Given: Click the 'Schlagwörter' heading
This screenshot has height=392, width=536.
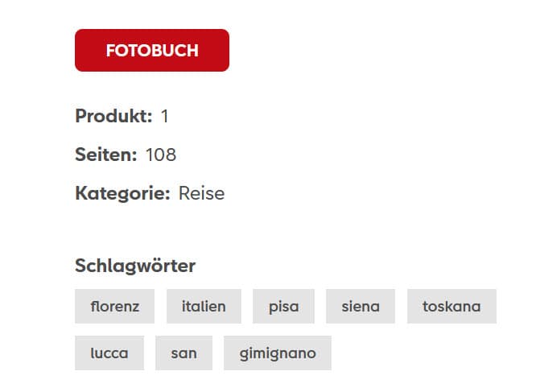Looking at the screenshot, I should pos(135,266).
